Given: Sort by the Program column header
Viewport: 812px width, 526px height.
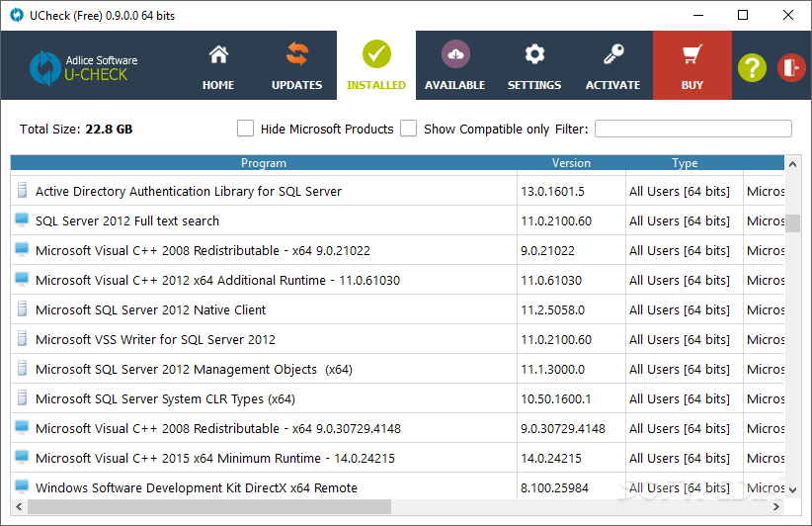Looking at the screenshot, I should [264, 163].
